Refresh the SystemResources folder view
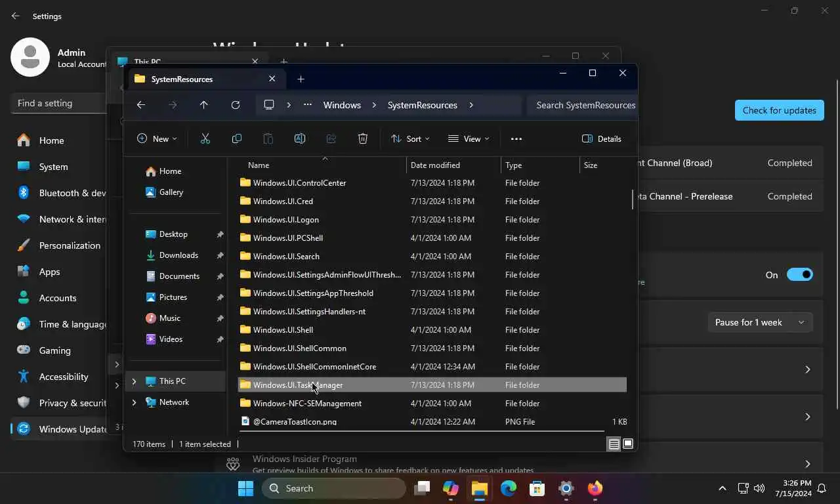The height and width of the screenshot is (504, 840). click(x=236, y=105)
